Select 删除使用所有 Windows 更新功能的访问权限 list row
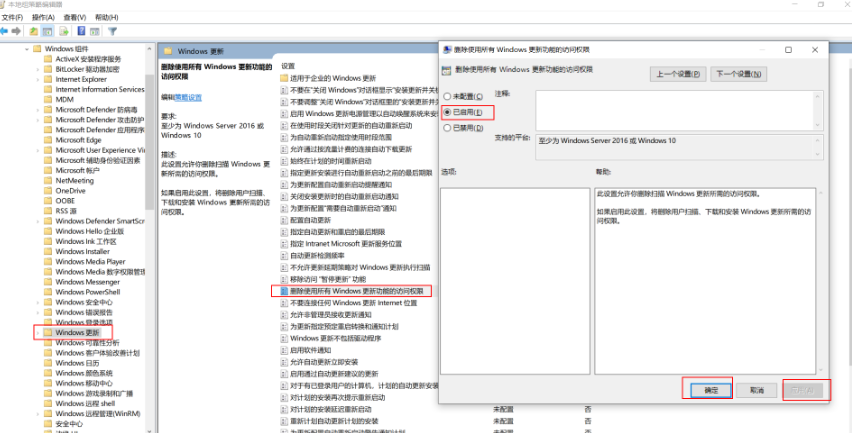The width and height of the screenshot is (852, 433). [351, 291]
